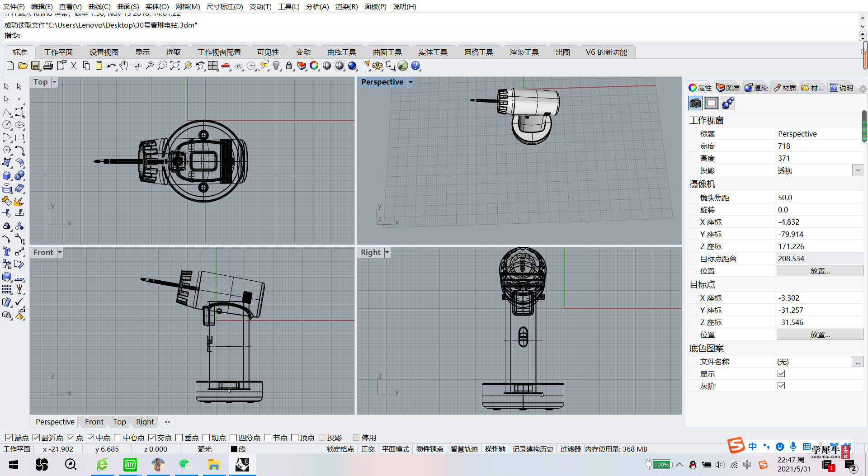Select the Polyline tool in left toolbar
868x476 pixels.
(7, 113)
